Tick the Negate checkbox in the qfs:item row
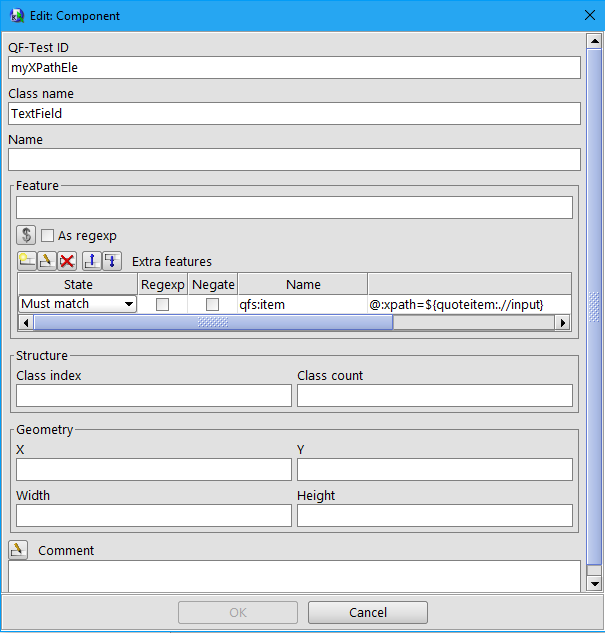This screenshot has width=605, height=633. 213,304
